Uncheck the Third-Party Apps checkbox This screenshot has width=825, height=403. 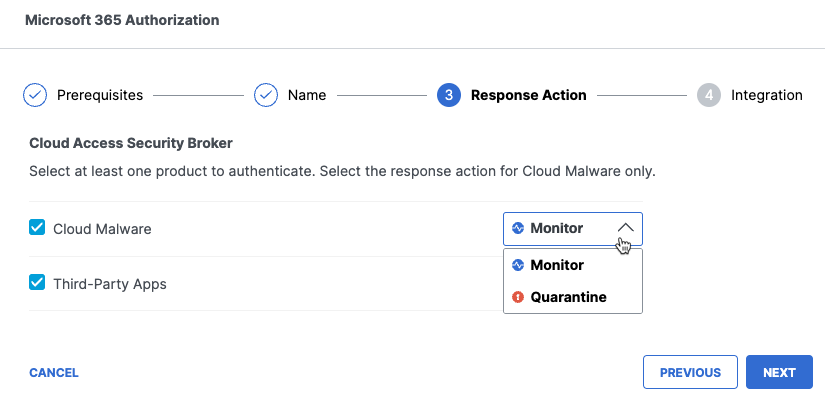pyautogui.click(x=37, y=282)
